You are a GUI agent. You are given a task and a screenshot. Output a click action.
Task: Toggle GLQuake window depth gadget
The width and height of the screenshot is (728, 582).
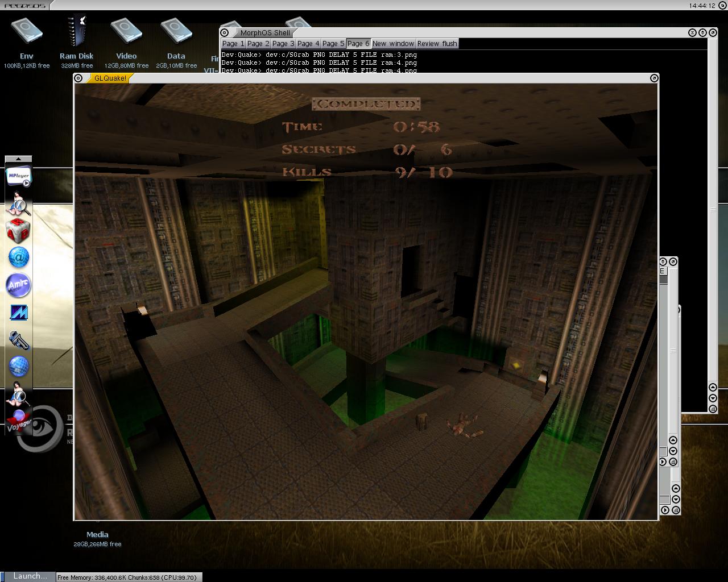coord(654,78)
